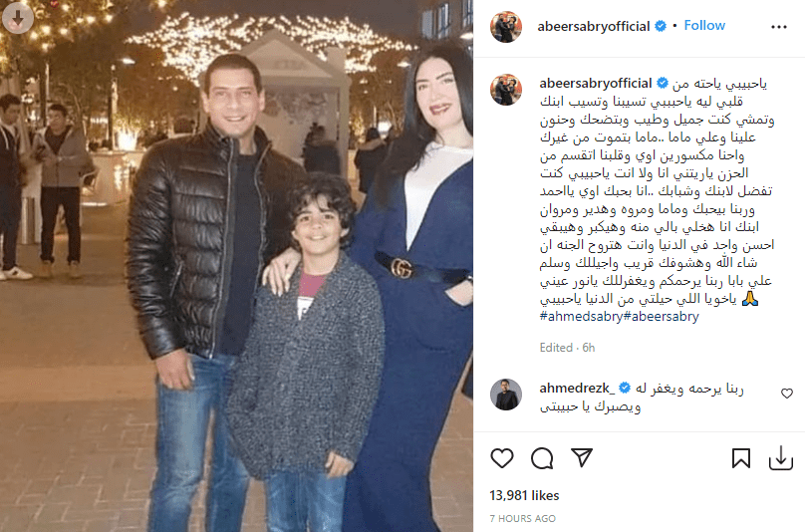
Task: Save post with bookmark icon
Action: click(x=741, y=458)
